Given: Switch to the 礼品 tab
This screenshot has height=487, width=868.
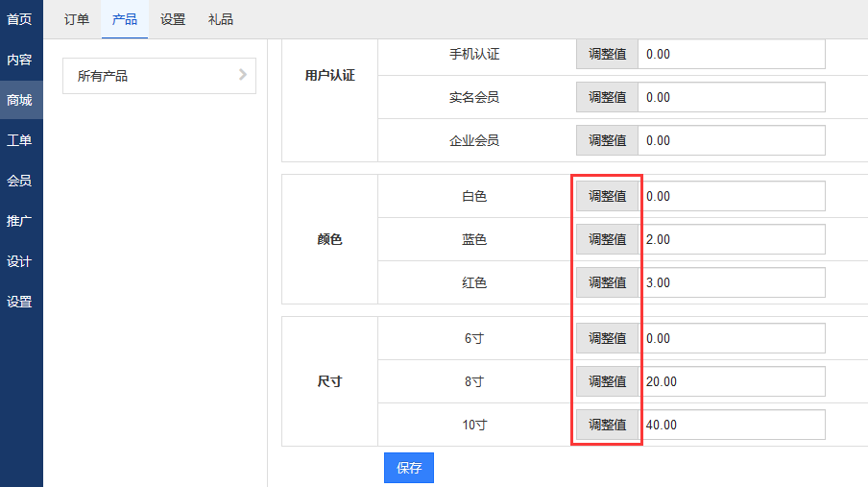Looking at the screenshot, I should click(220, 19).
